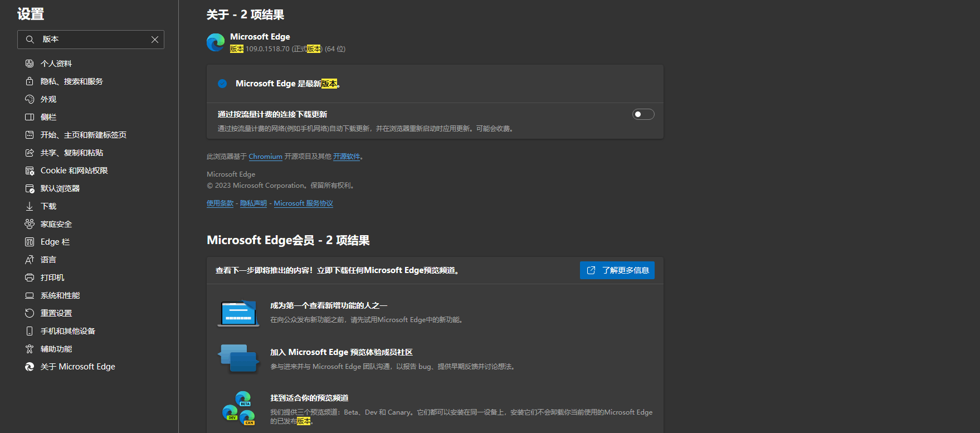980x433 pixels.
Task: Click the icon beside 开始、主页和新建标签页
Action: (30, 135)
